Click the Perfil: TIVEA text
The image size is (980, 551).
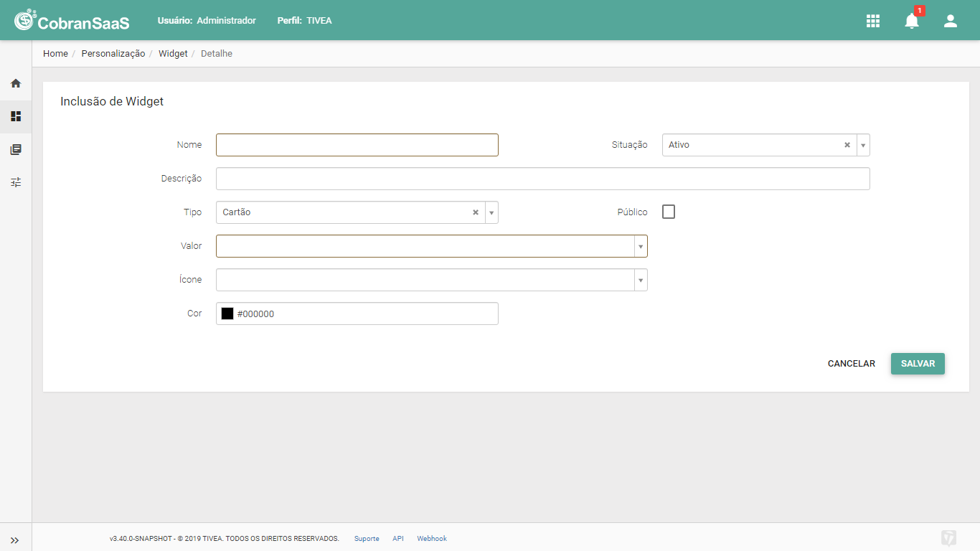tap(305, 21)
